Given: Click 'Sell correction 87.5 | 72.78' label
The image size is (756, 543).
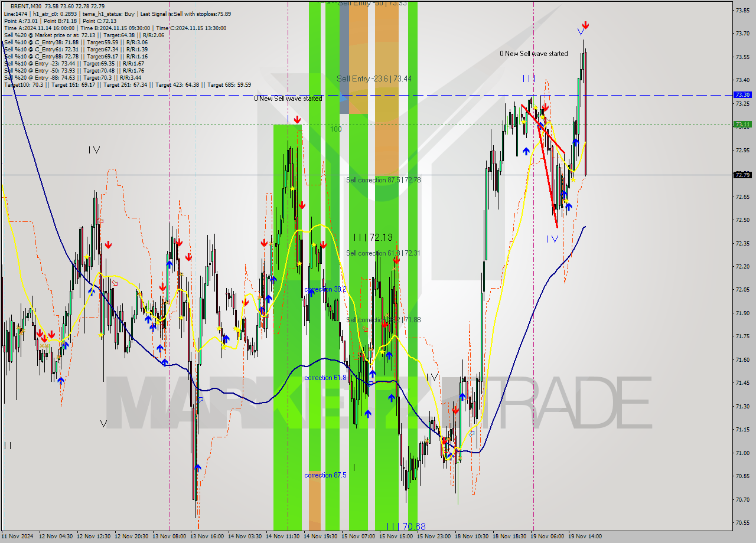Looking at the screenshot, I should 383,179.
